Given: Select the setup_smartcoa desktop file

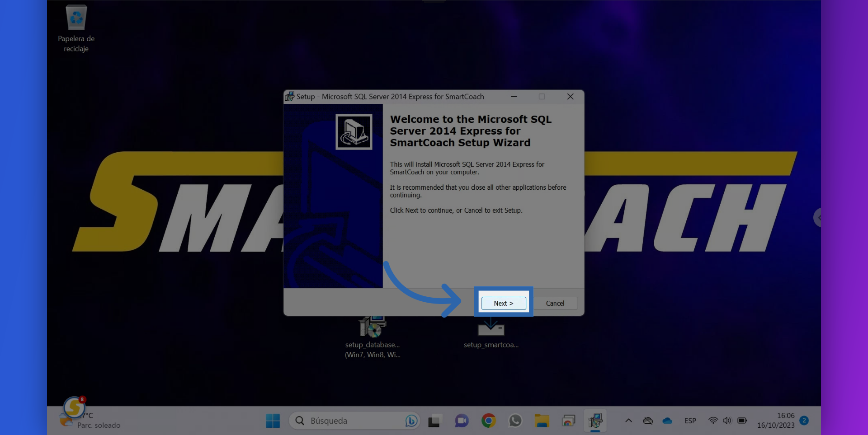Looking at the screenshot, I should click(491, 333).
